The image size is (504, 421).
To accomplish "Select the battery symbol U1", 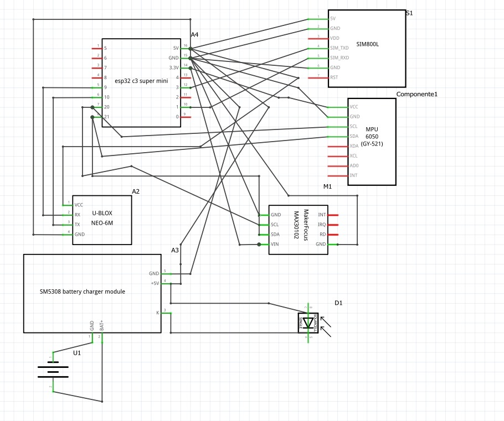I will tap(53, 372).
